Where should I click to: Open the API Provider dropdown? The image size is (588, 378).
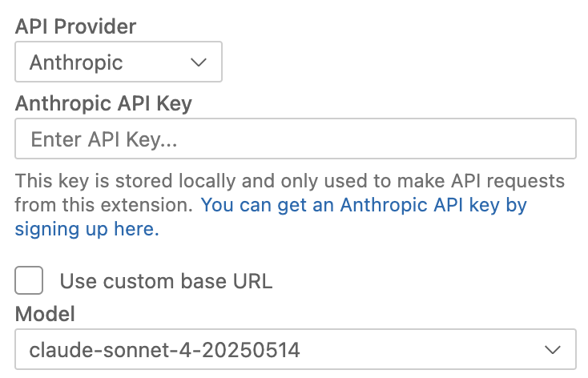(118, 62)
